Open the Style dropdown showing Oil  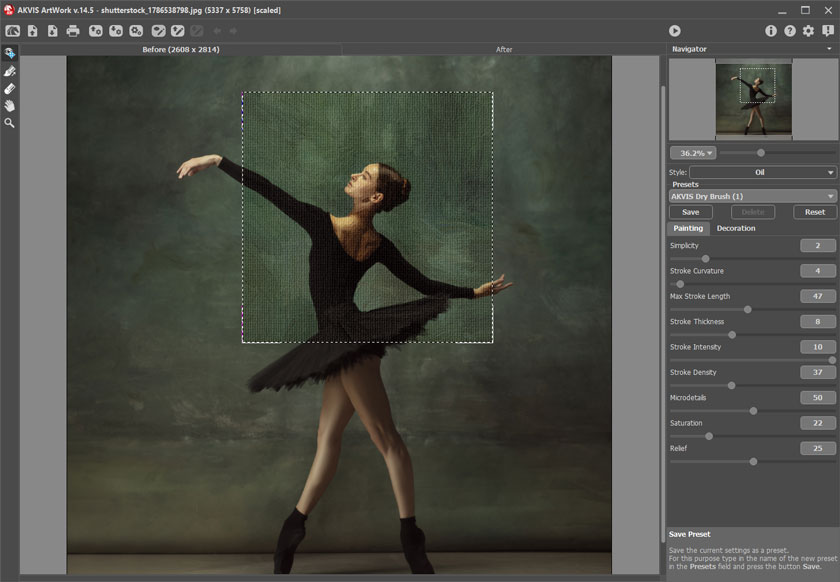(x=762, y=172)
